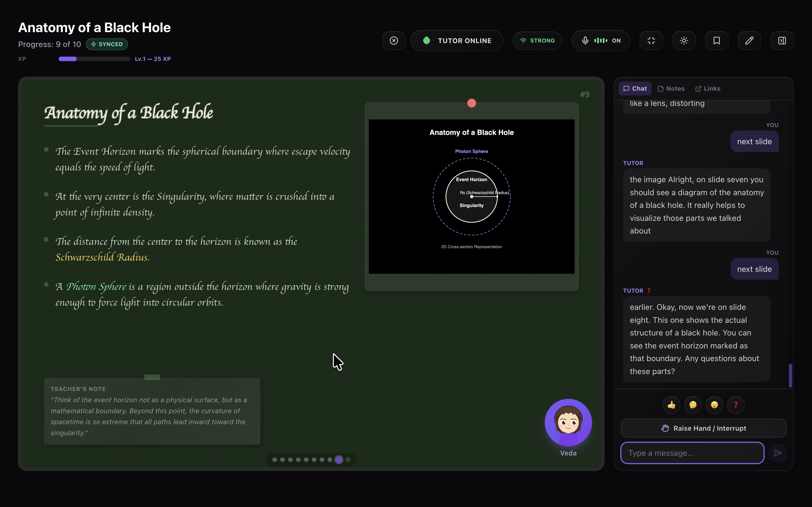This screenshot has width=812, height=507.
Task: Check the STRONG connection indicator
Action: (537, 41)
